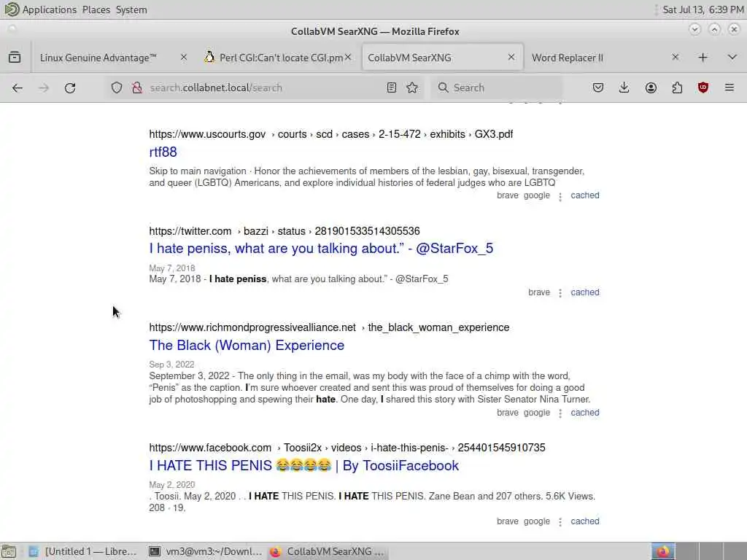This screenshot has width=747, height=560.
Task: Open the Places menu
Action: [x=96, y=9]
